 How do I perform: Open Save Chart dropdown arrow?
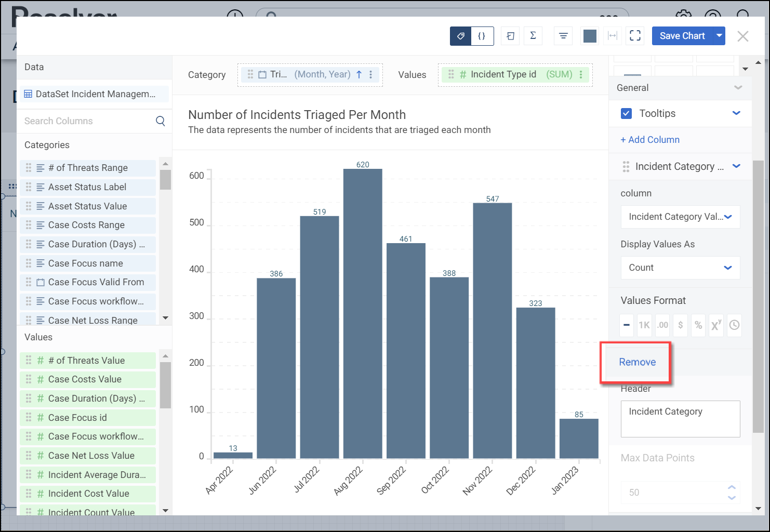coord(719,36)
